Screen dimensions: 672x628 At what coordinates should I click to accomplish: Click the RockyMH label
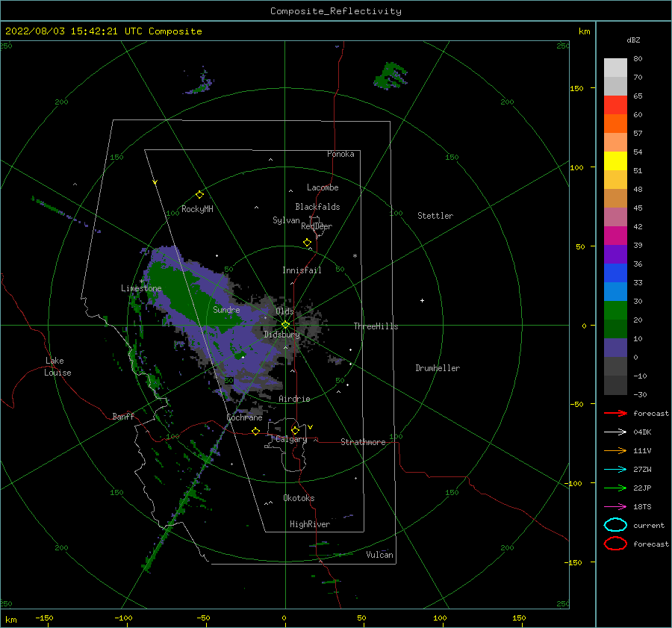click(x=197, y=209)
